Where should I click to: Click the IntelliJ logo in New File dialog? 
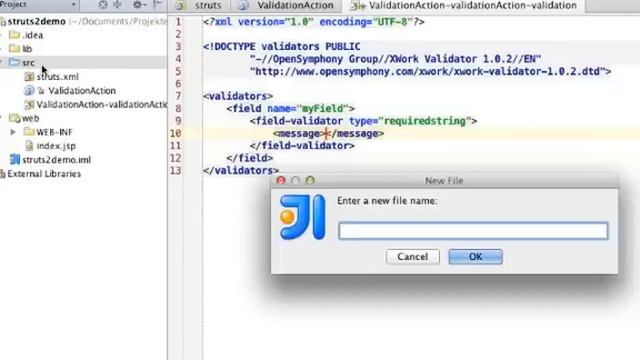pyautogui.click(x=302, y=217)
